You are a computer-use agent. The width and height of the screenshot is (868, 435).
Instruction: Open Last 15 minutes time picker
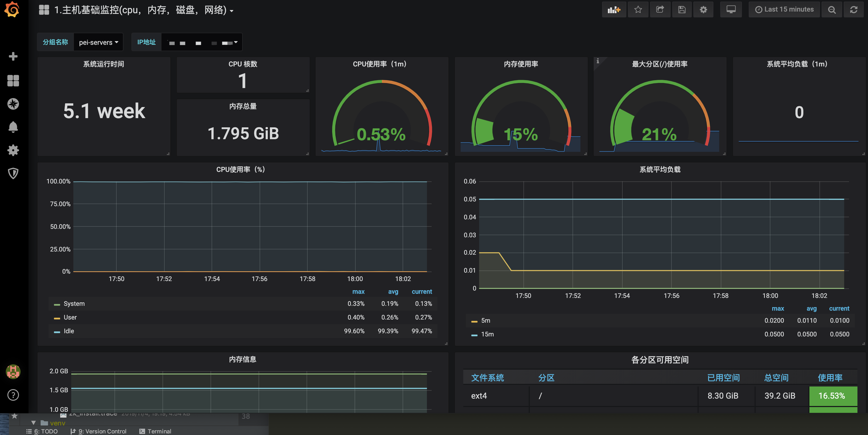point(784,10)
